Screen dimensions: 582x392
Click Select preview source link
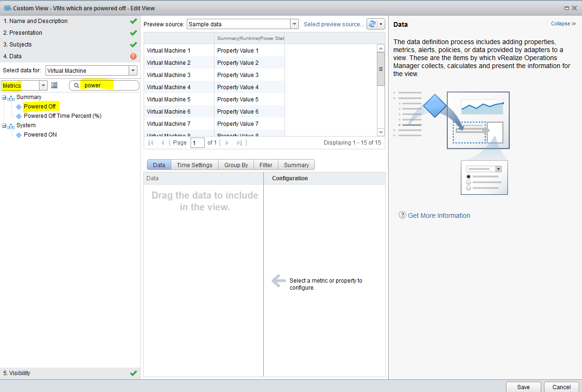pyautogui.click(x=334, y=24)
